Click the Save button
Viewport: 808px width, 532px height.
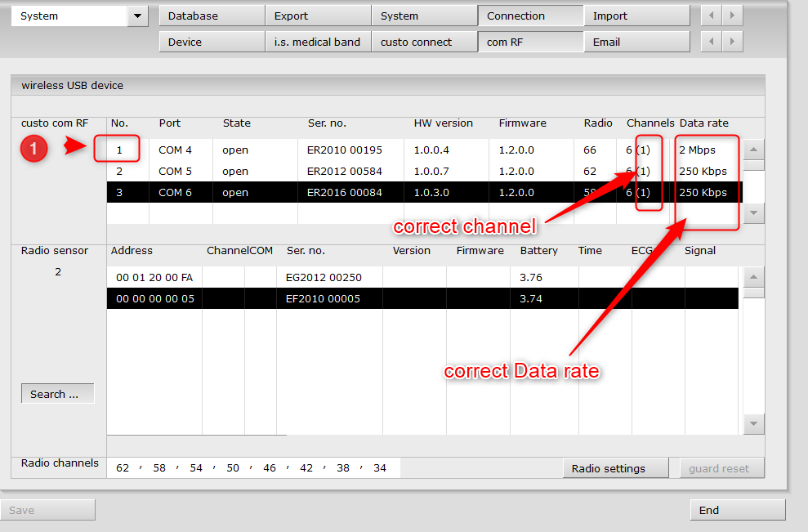pyautogui.click(x=47, y=510)
